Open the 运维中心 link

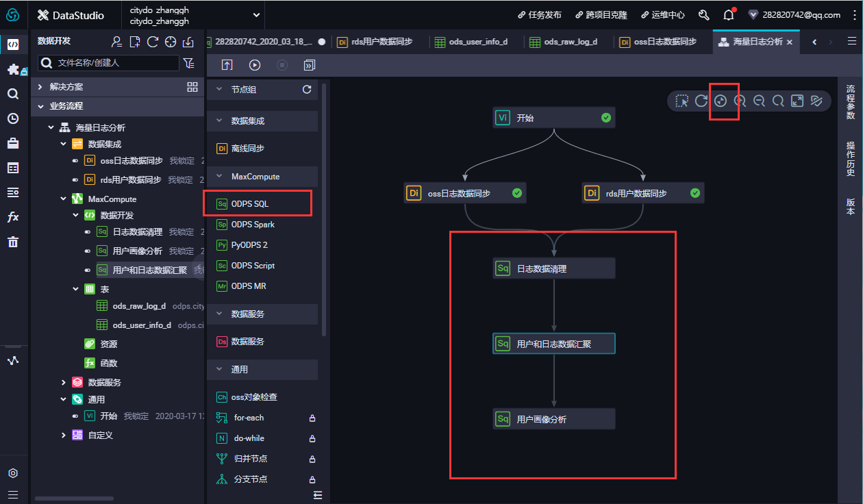pos(662,15)
